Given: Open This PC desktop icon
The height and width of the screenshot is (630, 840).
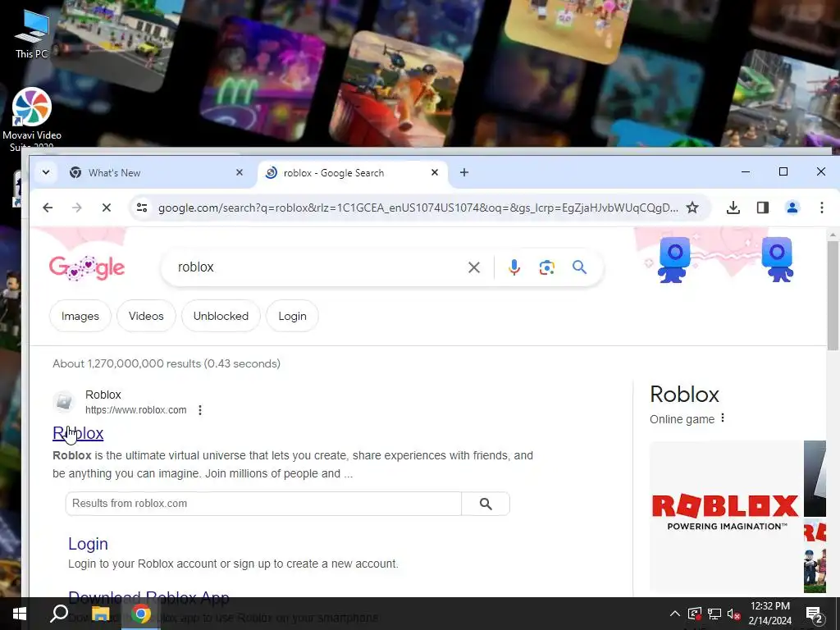Looking at the screenshot, I should coord(32,34).
